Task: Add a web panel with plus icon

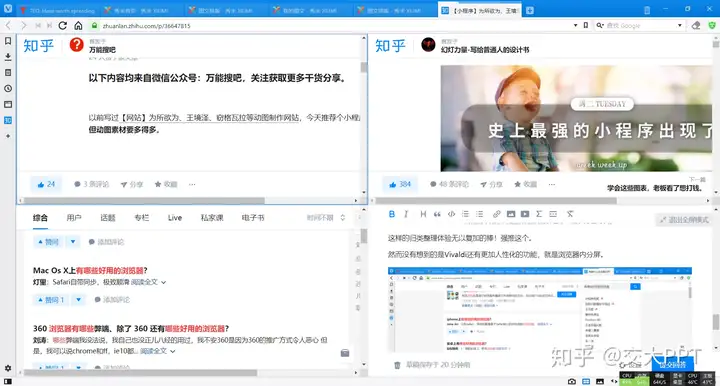Action: point(8,136)
